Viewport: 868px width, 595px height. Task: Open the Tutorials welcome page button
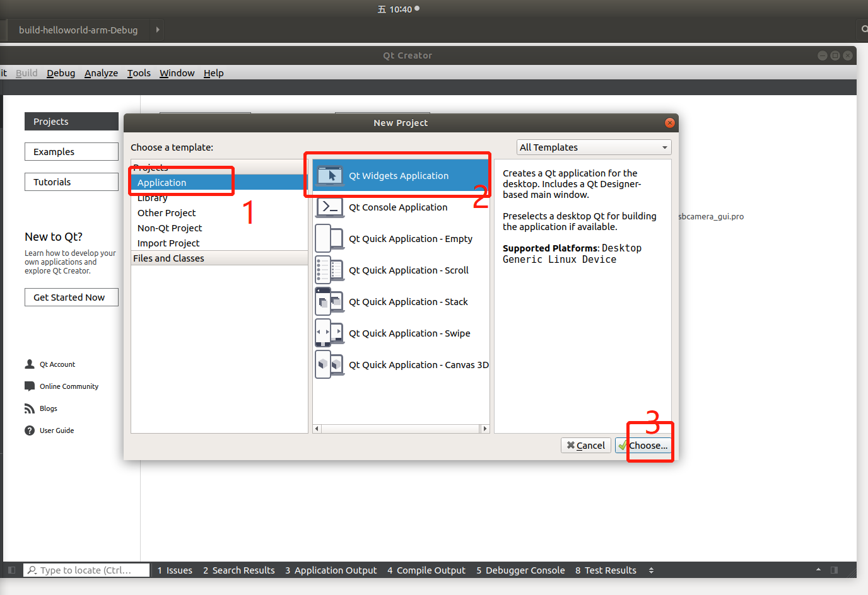click(x=71, y=182)
